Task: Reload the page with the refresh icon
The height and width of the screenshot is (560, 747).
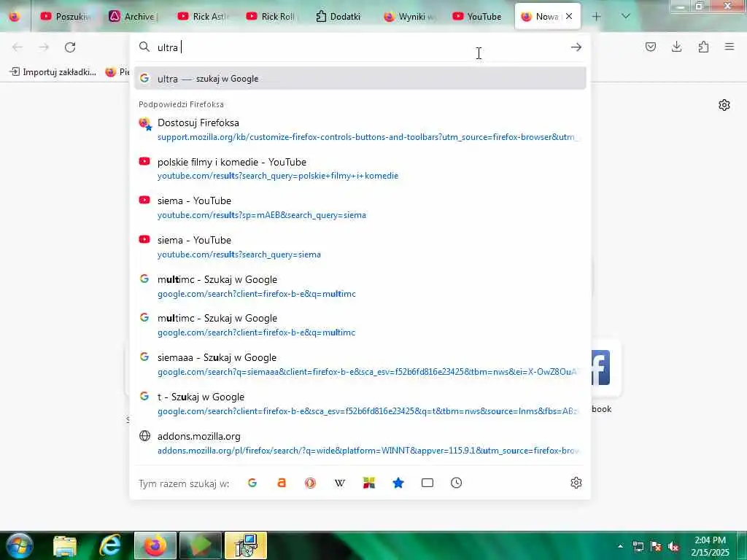Action: click(70, 47)
